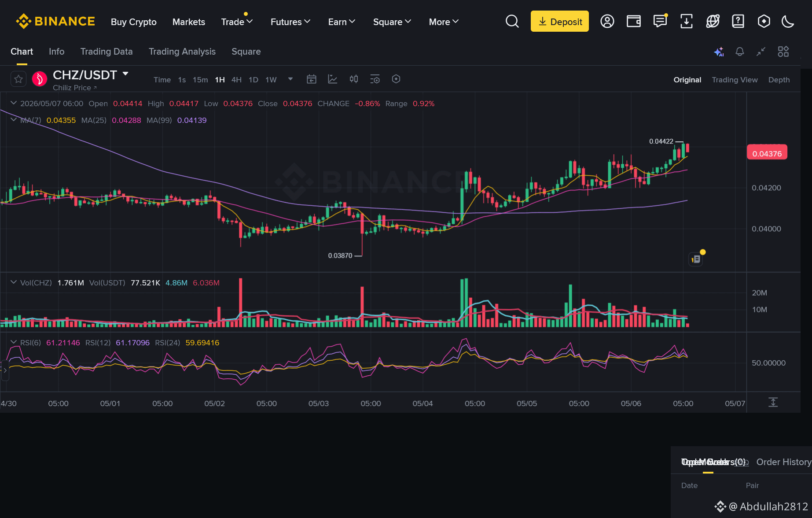Open the Order History tab
Viewport: 812px width, 518px height.
click(x=784, y=462)
